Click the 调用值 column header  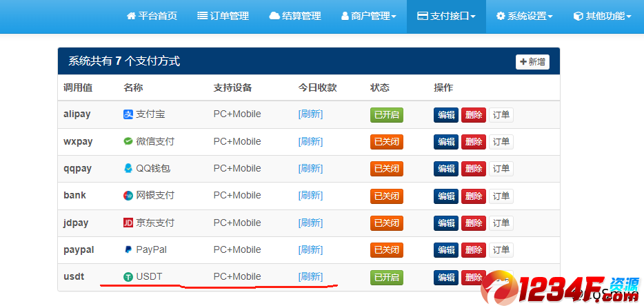78,88
